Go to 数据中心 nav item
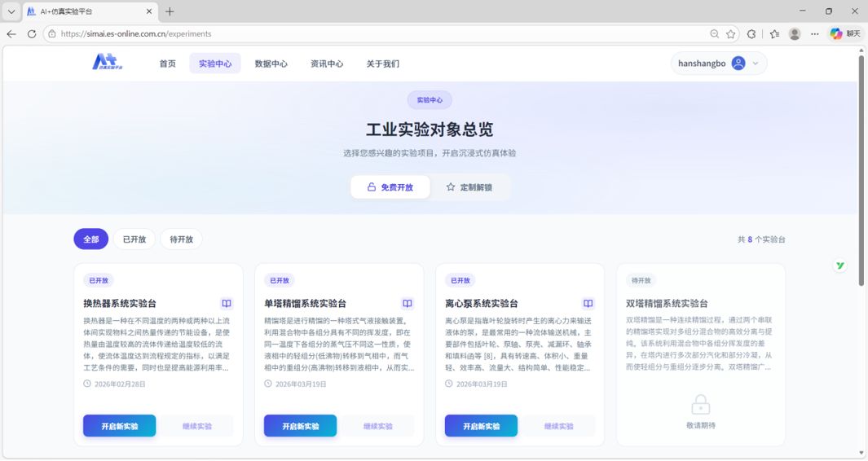868x461 pixels. 271,64
